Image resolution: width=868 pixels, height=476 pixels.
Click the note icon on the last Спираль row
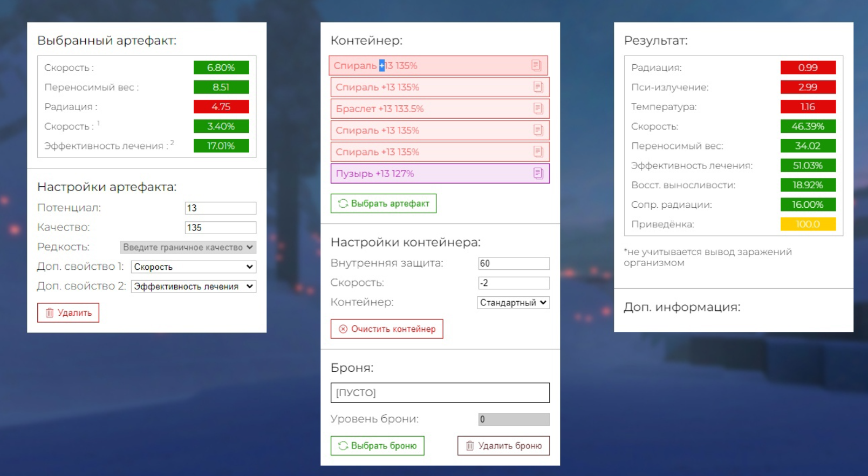pos(538,152)
